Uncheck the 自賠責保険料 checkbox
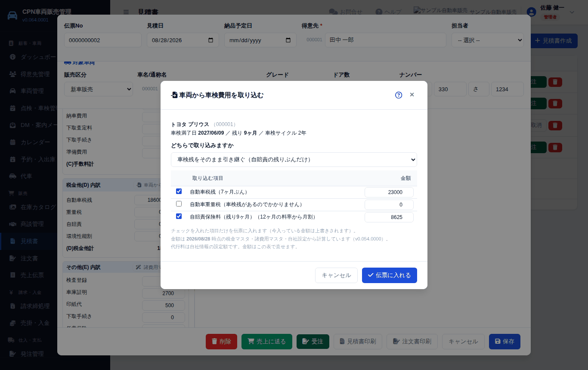This screenshot has width=588, height=370. [179, 216]
